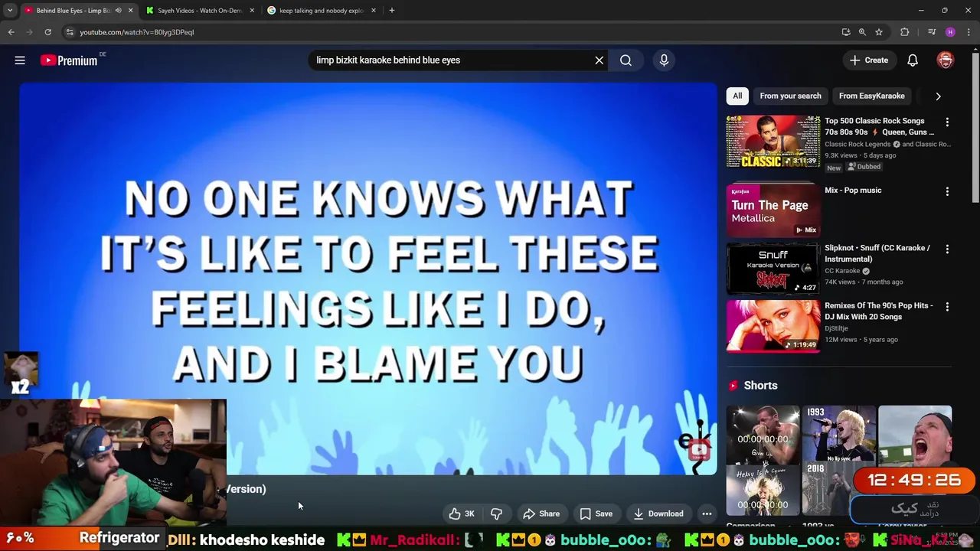The height and width of the screenshot is (551, 980).
Task: Open options for Top 500 Classic Rock video
Action: (x=947, y=122)
